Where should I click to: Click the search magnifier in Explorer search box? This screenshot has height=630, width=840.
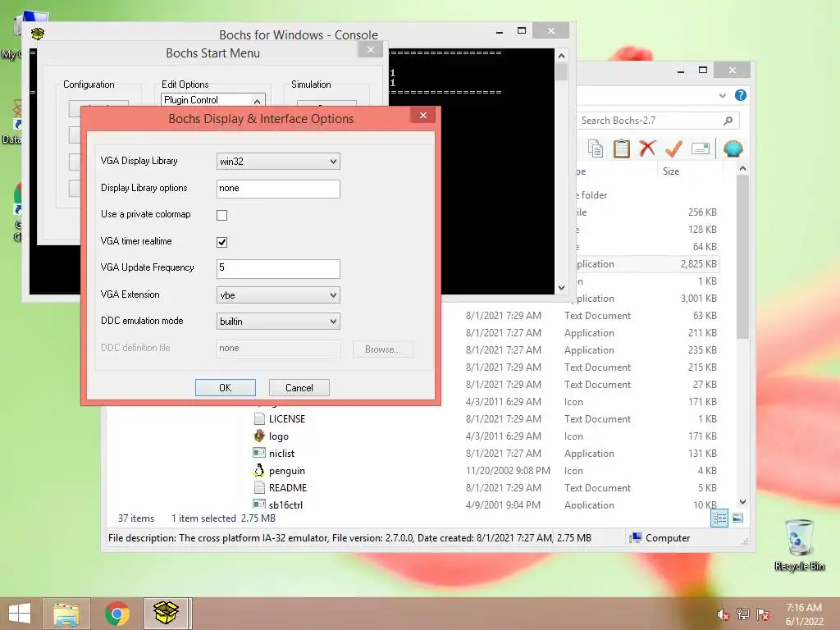(x=728, y=121)
